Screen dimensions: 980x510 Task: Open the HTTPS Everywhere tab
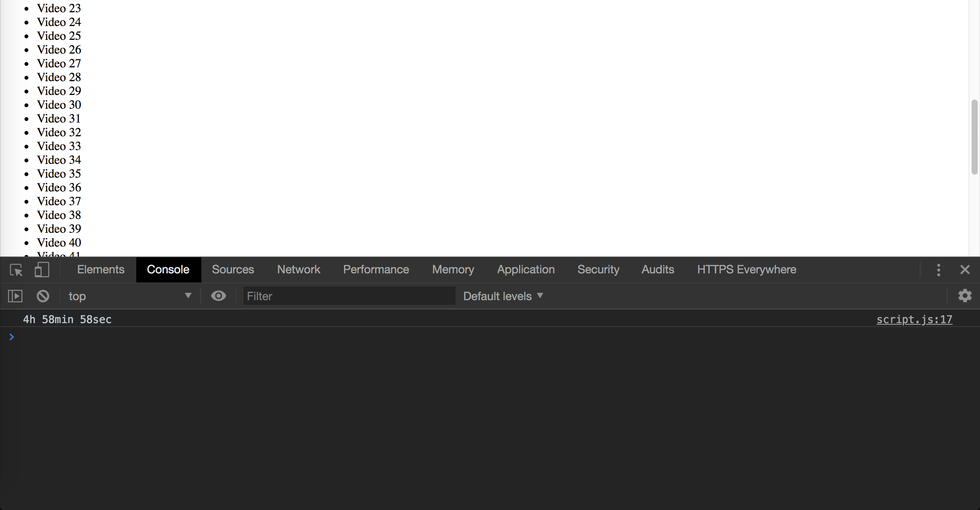746,270
